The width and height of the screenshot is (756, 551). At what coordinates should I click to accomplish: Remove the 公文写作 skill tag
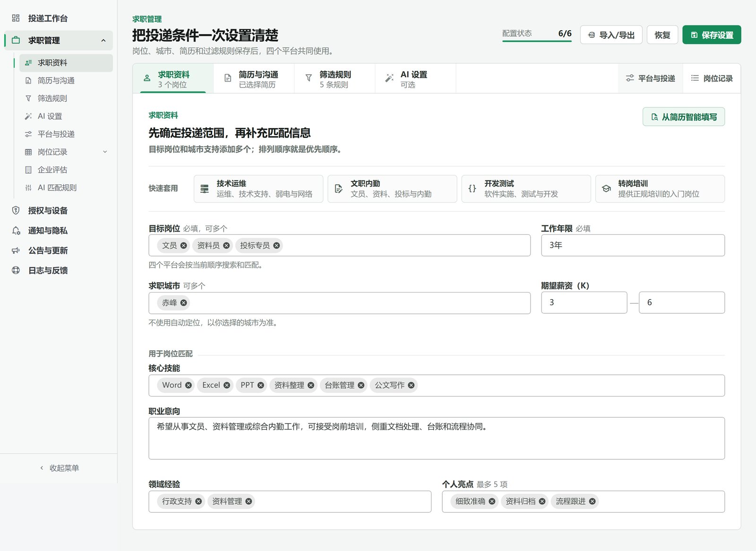coord(411,385)
